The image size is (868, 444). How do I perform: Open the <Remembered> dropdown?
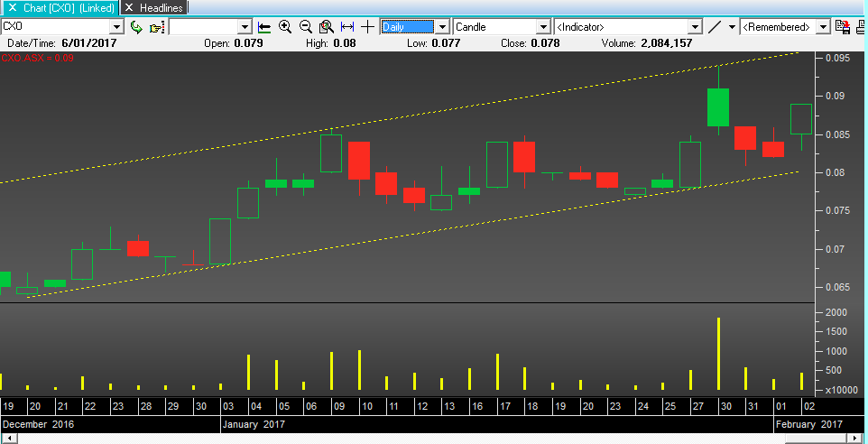[824, 26]
